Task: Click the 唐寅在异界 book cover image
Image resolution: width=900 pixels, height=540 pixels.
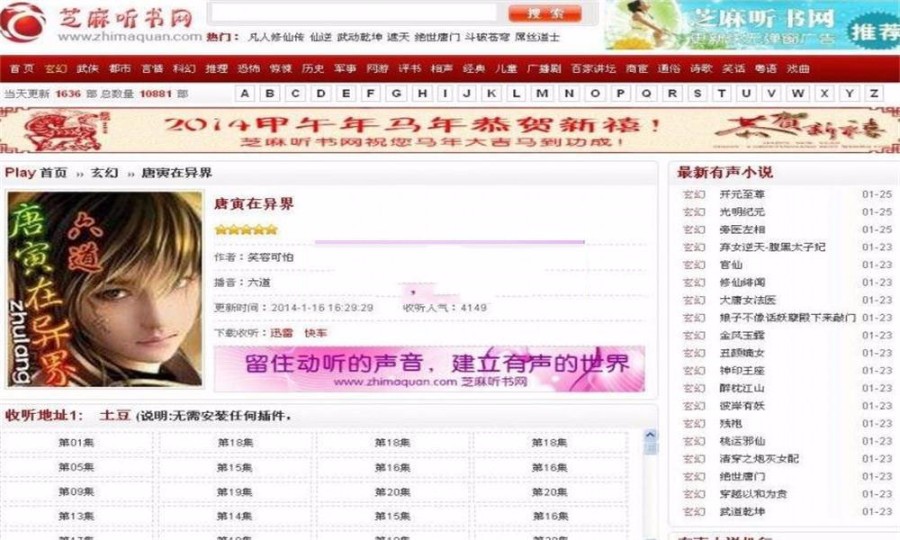Action: click(105, 289)
